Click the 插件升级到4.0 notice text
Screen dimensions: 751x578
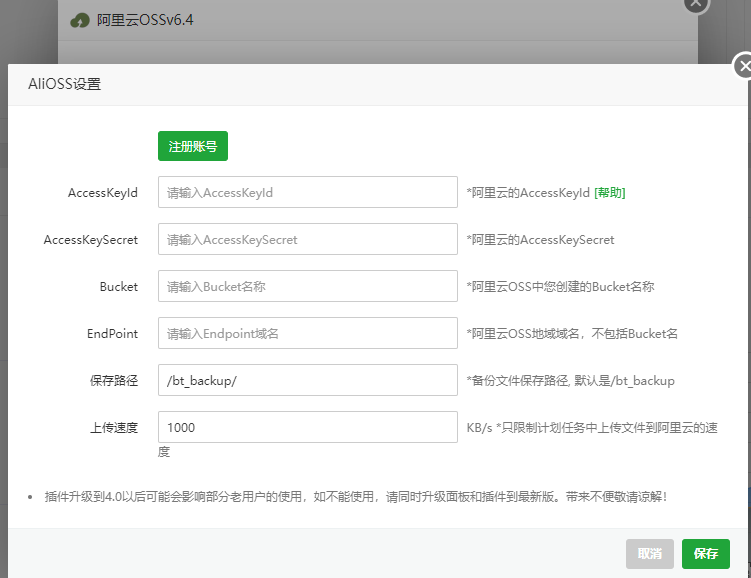pyautogui.click(x=355, y=497)
